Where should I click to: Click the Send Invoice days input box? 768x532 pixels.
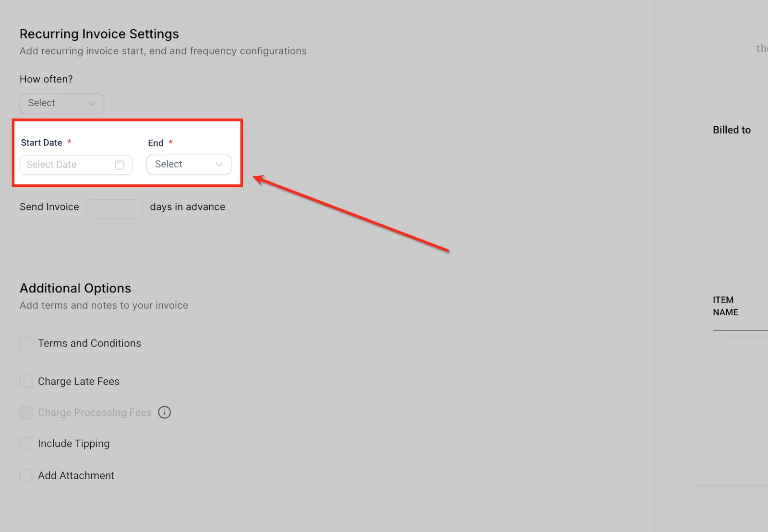point(115,209)
